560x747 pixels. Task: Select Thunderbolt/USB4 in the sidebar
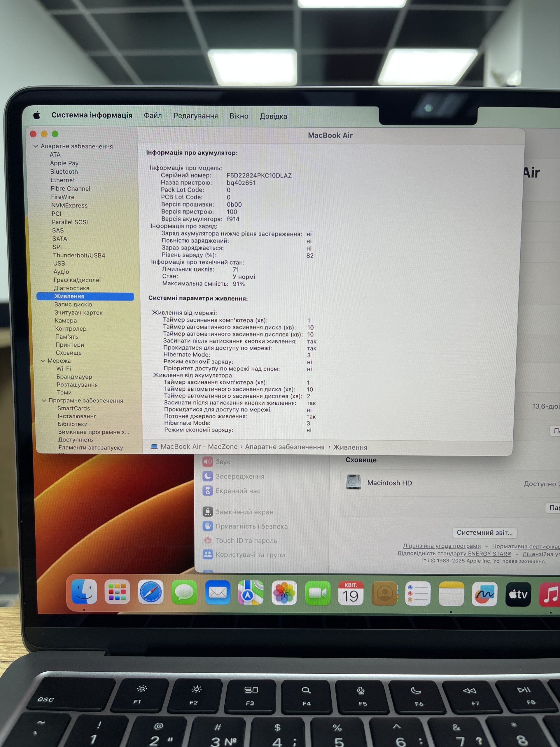tap(79, 255)
